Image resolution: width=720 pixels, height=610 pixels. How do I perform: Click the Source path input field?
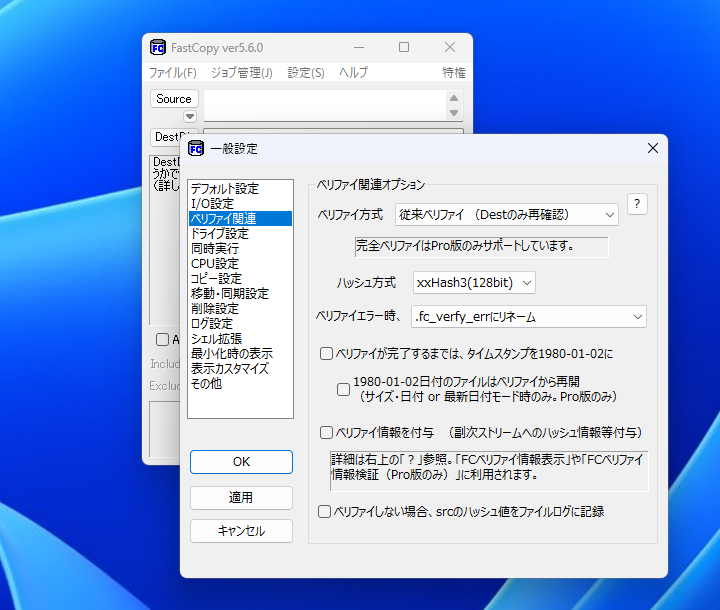(x=325, y=106)
